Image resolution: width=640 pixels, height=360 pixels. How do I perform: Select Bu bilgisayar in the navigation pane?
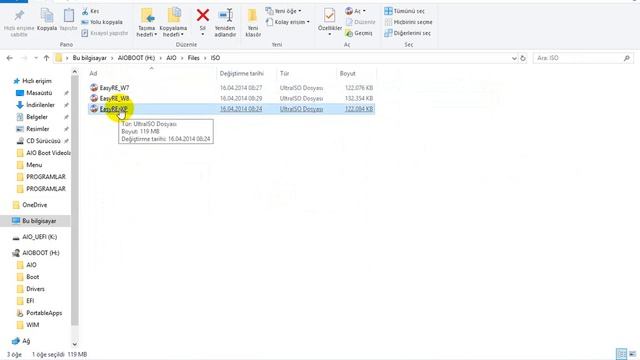point(35,221)
